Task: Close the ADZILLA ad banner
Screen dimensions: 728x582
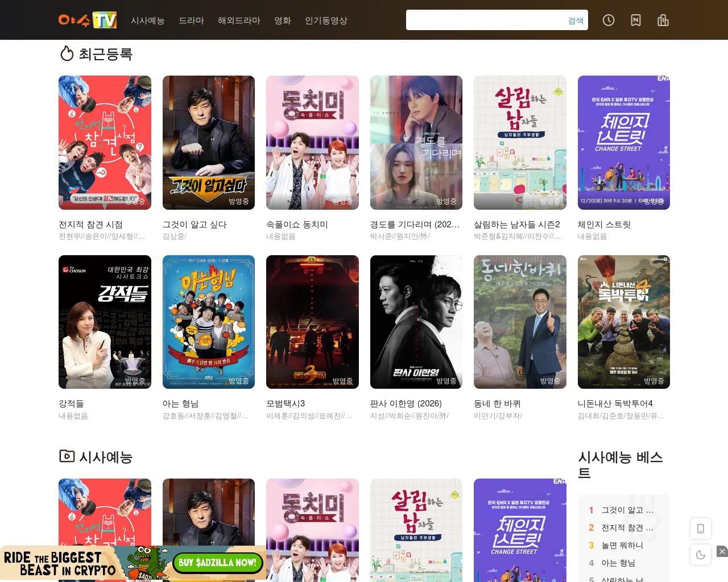Action: [x=722, y=551]
